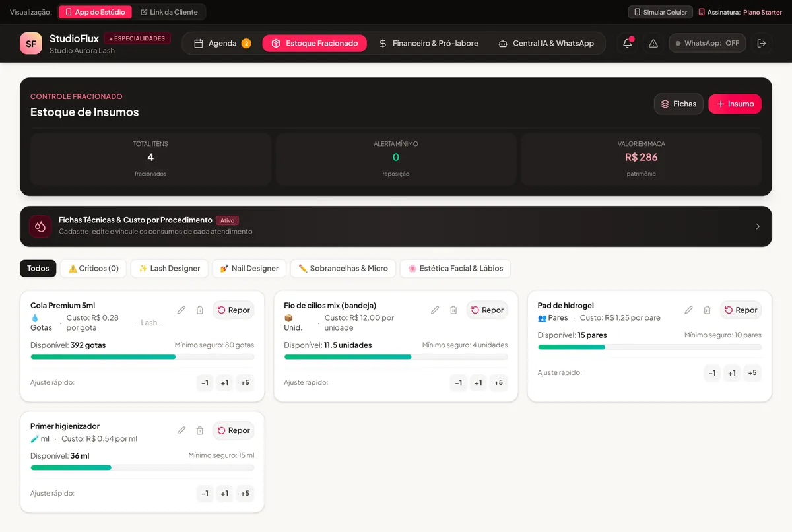Click the ALERTA MÍNIMO stat card
The height and width of the screenshot is (532, 792).
coord(396,159)
